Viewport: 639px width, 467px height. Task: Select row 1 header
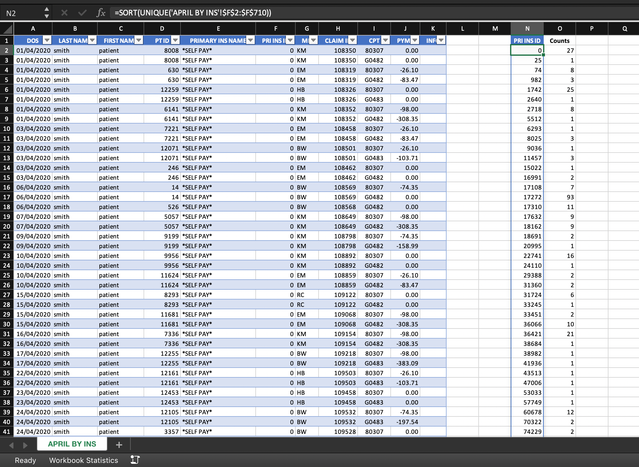[x=7, y=40]
